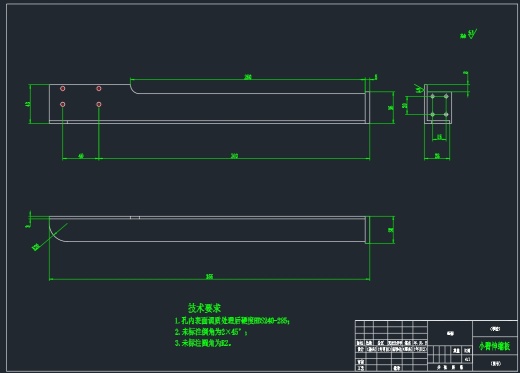520x373 pixels.
Task: Select the 15 dimension under the side view
Action: point(439,137)
